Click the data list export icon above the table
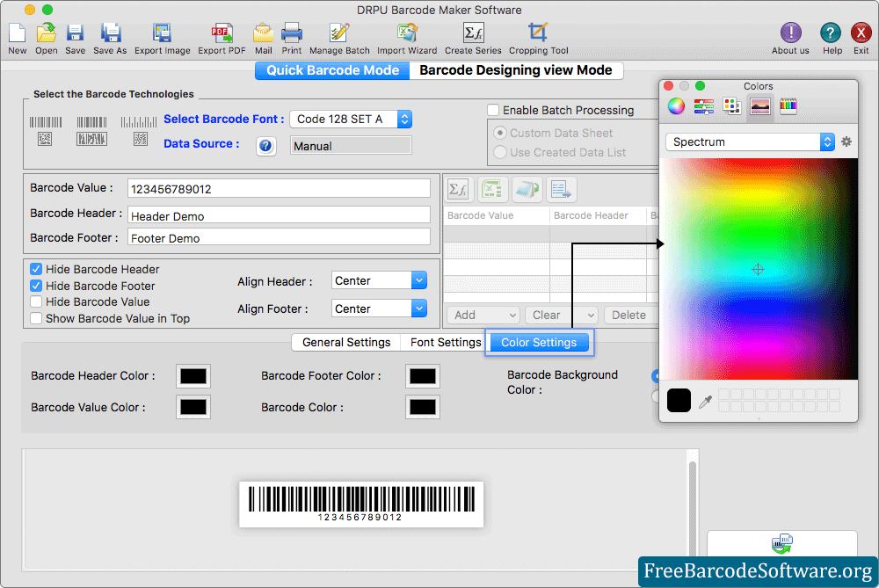Image resolution: width=879 pixels, height=588 pixels. point(561,190)
